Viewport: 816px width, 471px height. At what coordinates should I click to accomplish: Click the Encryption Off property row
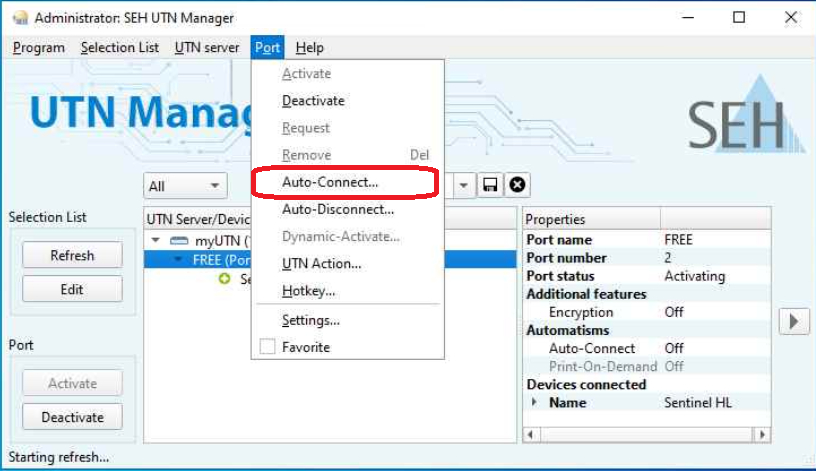tap(647, 312)
